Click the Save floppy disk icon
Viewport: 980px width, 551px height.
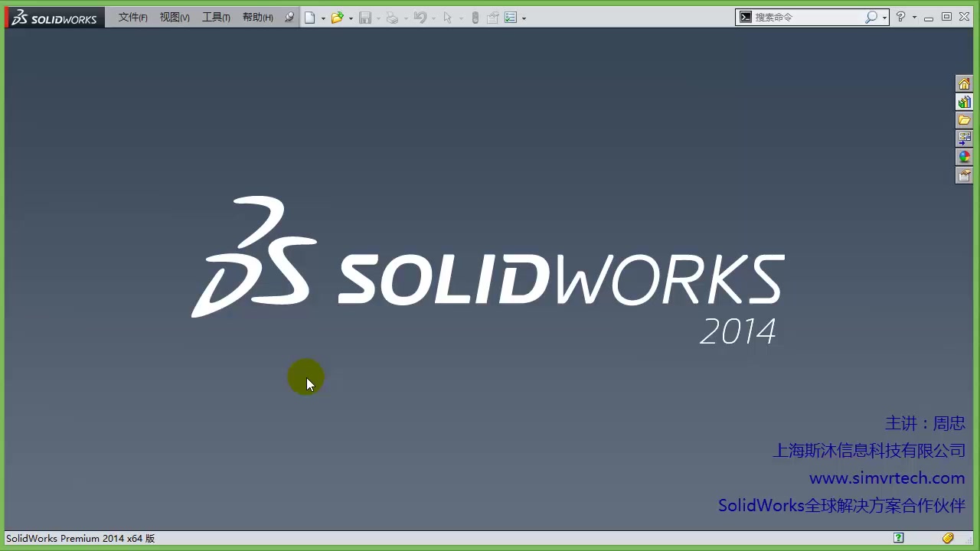pos(365,18)
